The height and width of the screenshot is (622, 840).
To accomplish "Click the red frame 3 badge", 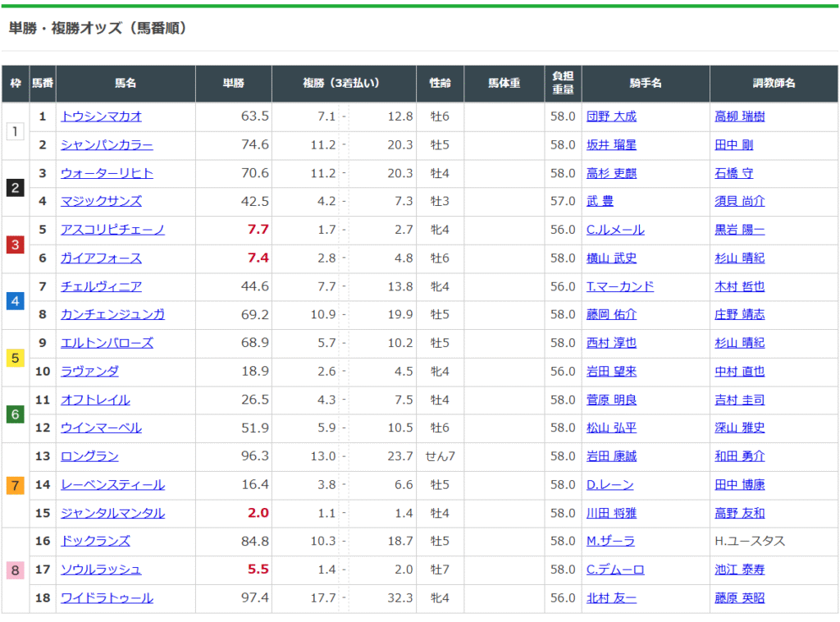I will tap(16, 244).
